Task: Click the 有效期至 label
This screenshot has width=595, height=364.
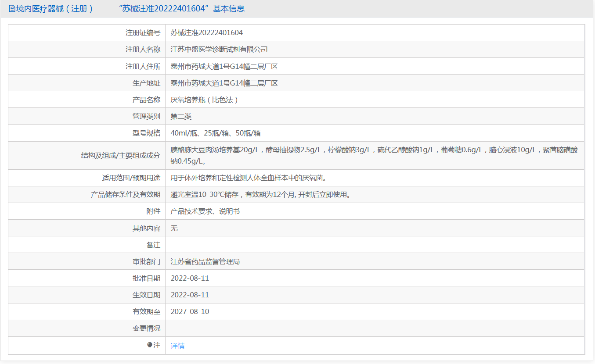Action: [147, 311]
